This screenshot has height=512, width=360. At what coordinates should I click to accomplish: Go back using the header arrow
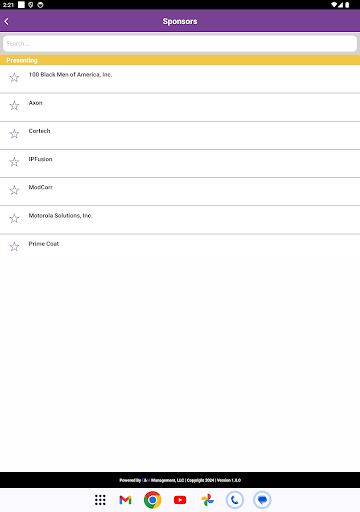point(6,21)
